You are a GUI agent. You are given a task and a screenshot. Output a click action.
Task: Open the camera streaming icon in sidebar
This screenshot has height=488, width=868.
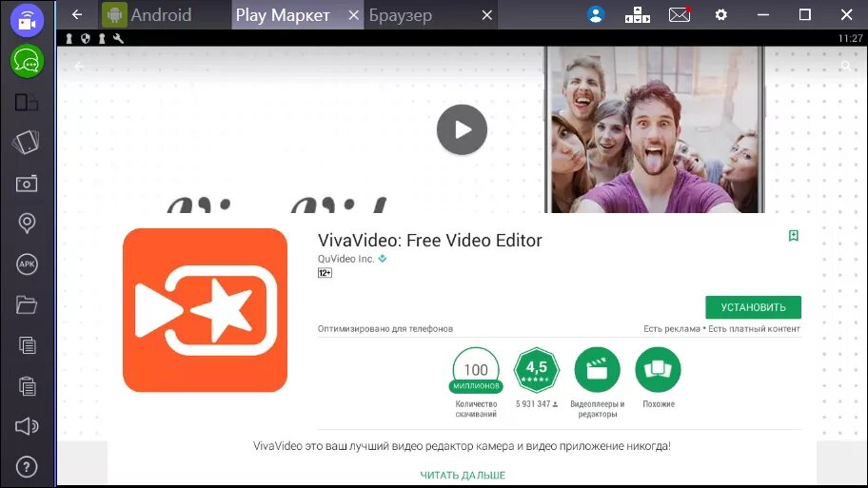pos(27,20)
